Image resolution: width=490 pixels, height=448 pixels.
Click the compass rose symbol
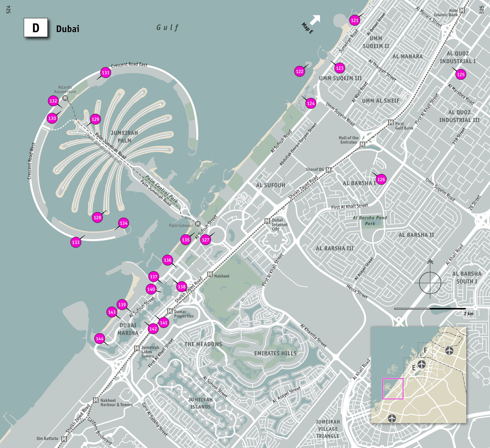pos(430,283)
